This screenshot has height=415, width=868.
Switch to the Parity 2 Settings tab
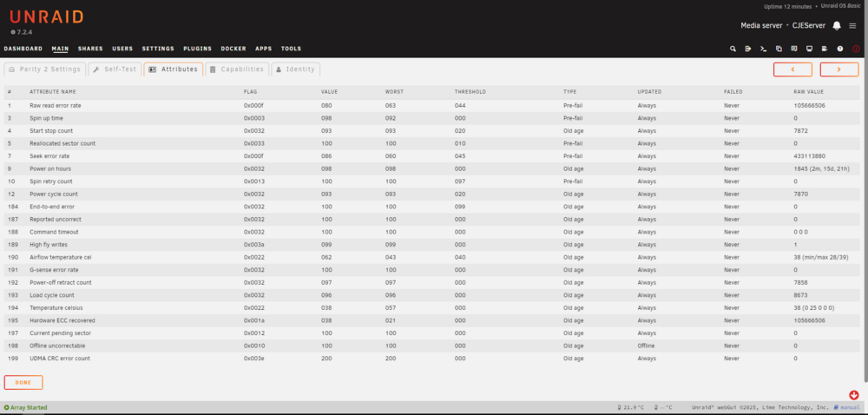tap(45, 69)
